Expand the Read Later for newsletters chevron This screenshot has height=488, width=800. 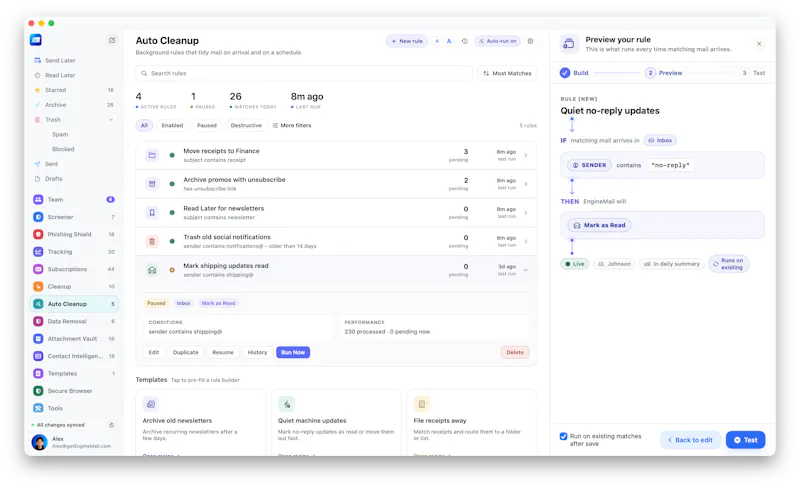[526, 212]
